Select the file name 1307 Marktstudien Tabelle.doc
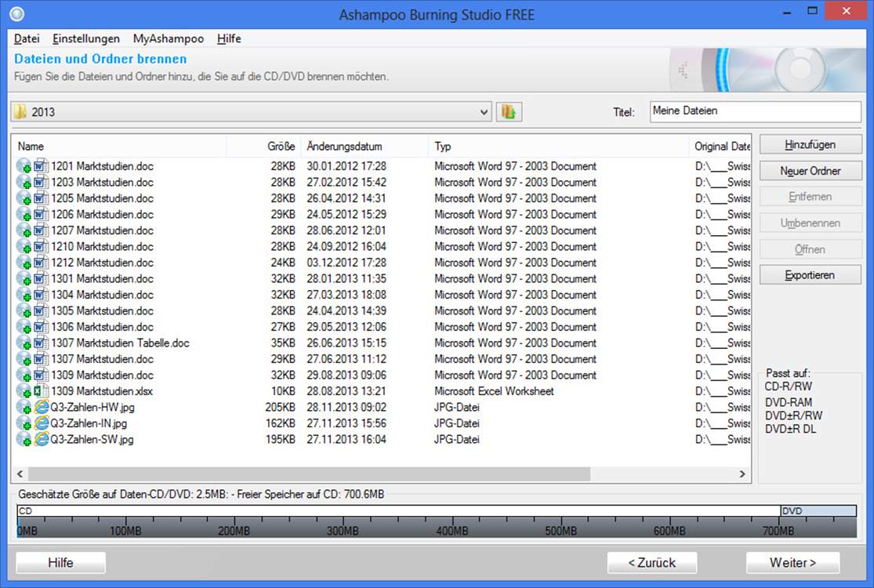This screenshot has width=874, height=588. coord(121,343)
